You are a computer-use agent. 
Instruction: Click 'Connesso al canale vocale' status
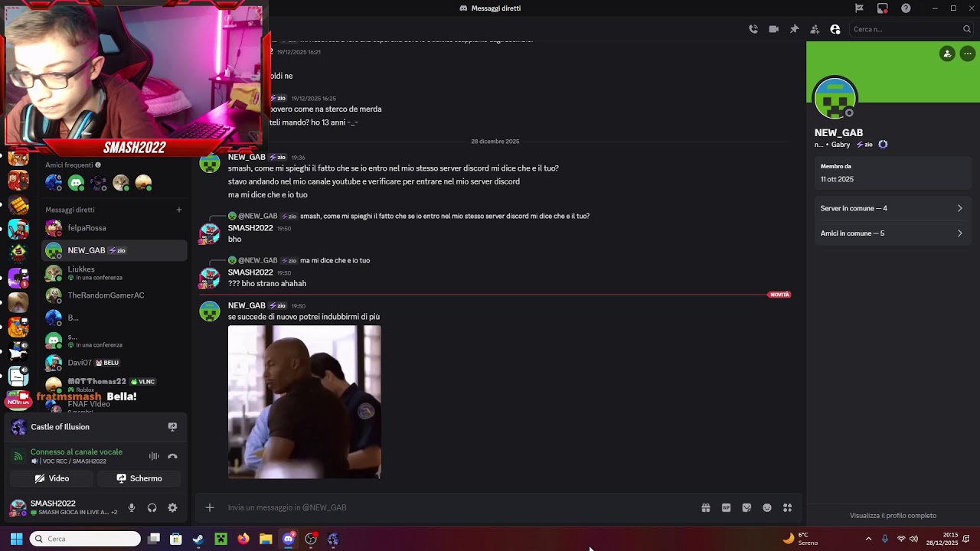pos(77,452)
